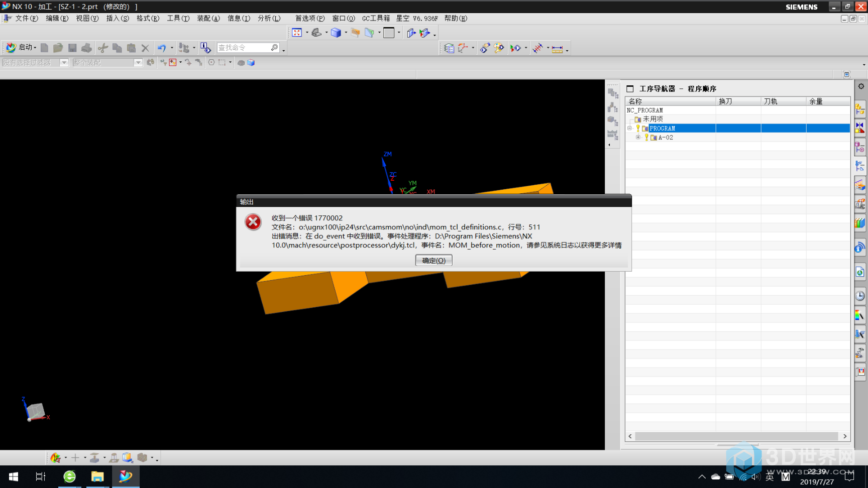Click the Delete X icon
The width and height of the screenshot is (868, 488).
tap(145, 48)
